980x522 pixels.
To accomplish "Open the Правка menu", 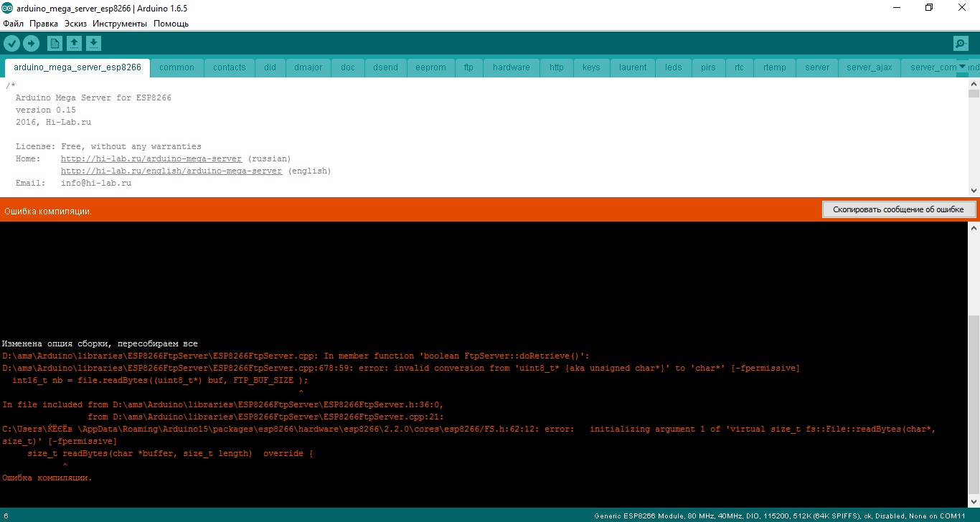I will (44, 24).
